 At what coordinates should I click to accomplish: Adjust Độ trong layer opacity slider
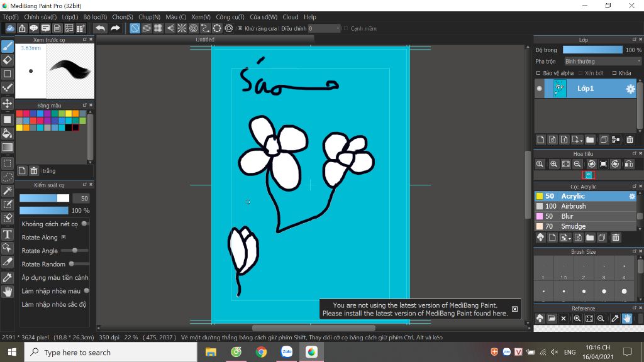(x=592, y=50)
